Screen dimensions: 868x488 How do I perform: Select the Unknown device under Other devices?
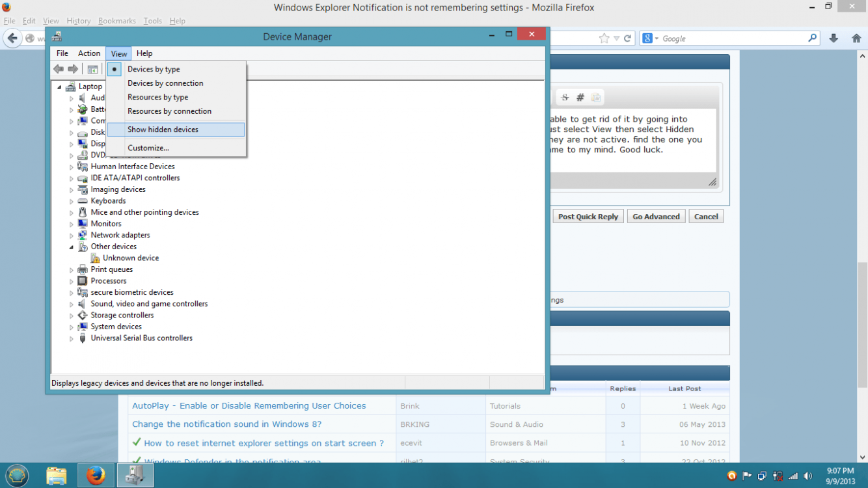tap(130, 258)
